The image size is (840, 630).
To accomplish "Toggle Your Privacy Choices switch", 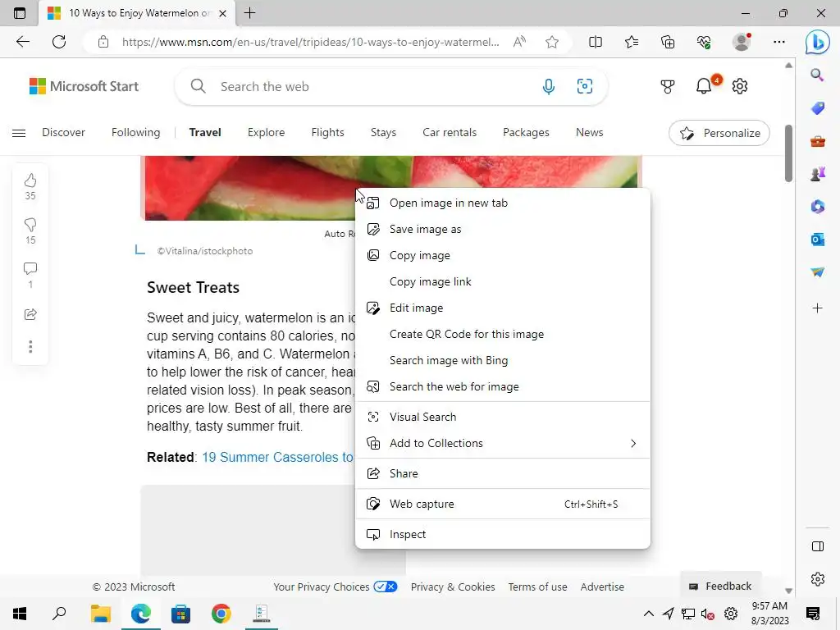I will pos(386,587).
